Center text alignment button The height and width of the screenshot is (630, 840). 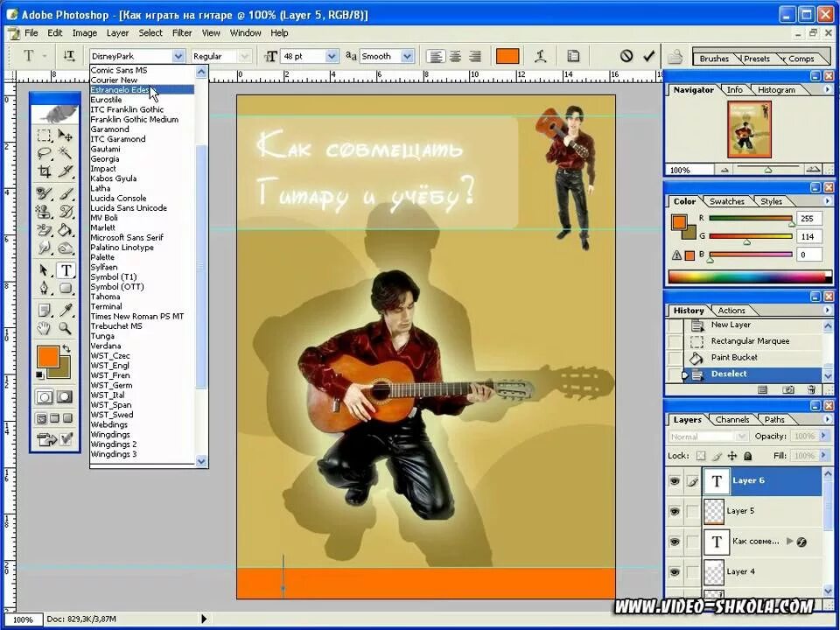pos(455,56)
